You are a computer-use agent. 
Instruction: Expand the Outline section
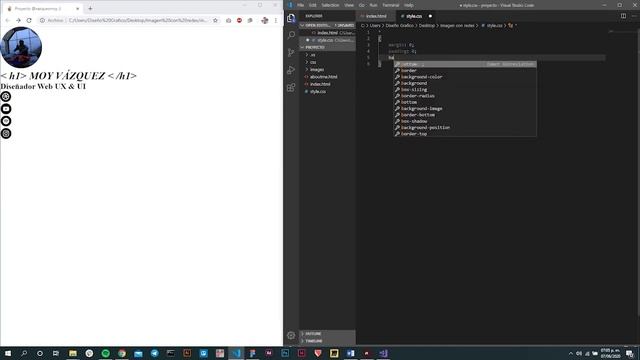pyautogui.click(x=328, y=333)
